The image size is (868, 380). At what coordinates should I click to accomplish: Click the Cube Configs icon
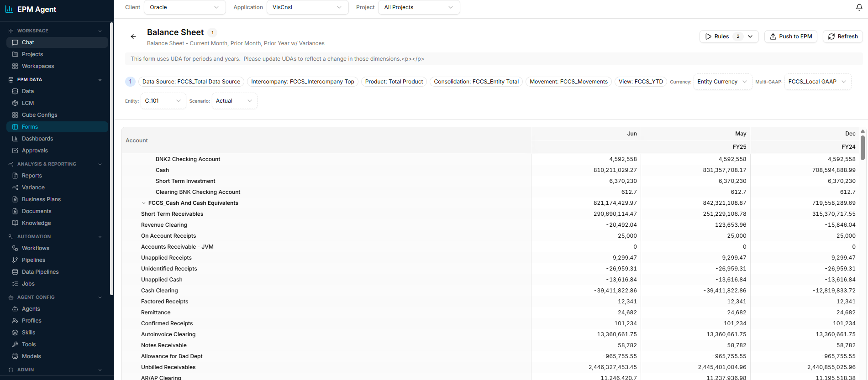[15, 115]
